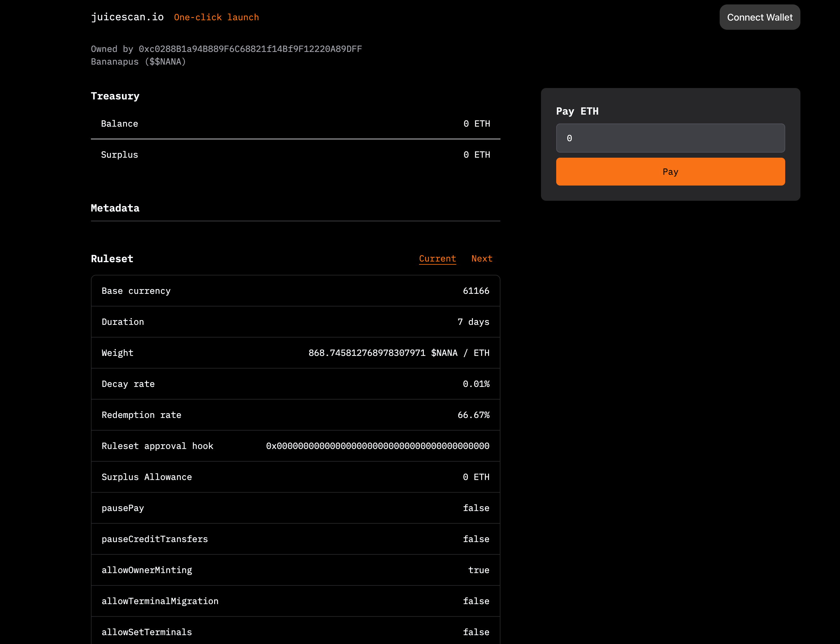
Task: Click the Surplus Allowance row
Action: (x=295, y=477)
